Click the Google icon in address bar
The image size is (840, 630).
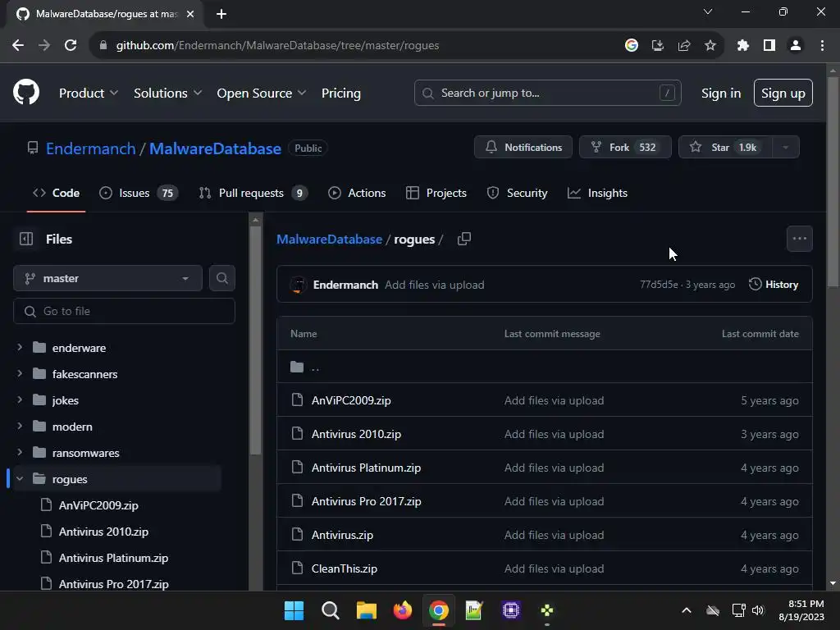[x=632, y=46]
